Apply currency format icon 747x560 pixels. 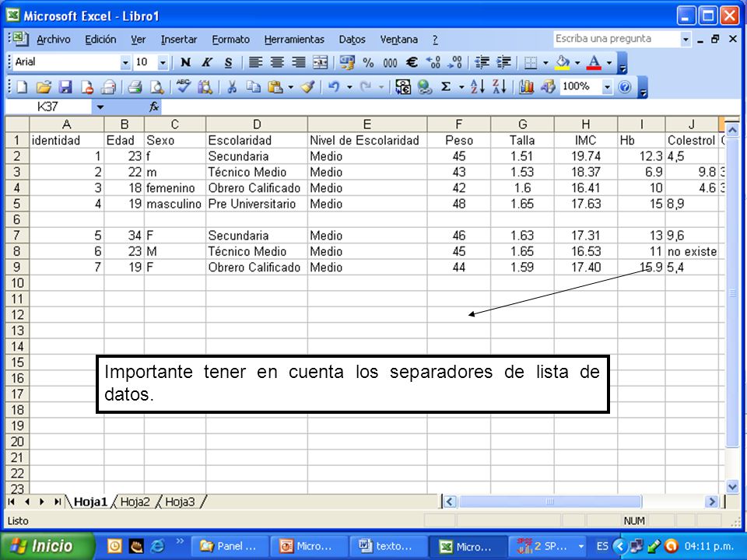[x=347, y=62]
